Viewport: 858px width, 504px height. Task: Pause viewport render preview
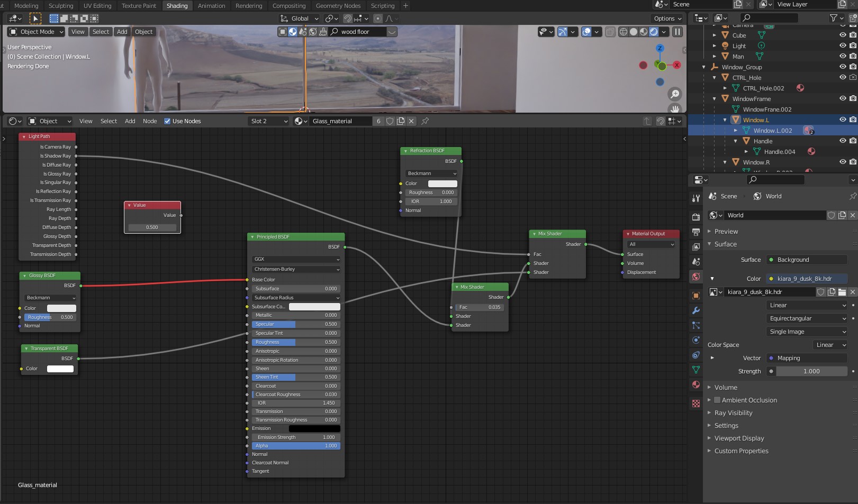tap(678, 32)
